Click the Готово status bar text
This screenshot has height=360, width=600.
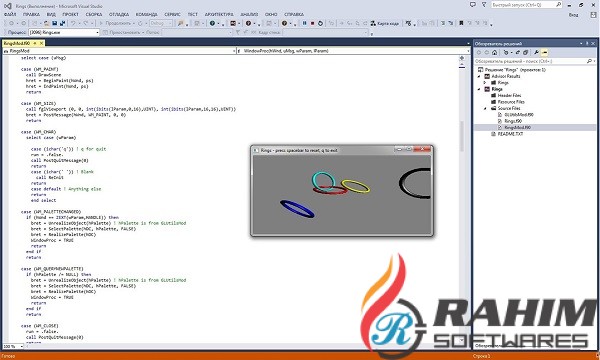8,356
